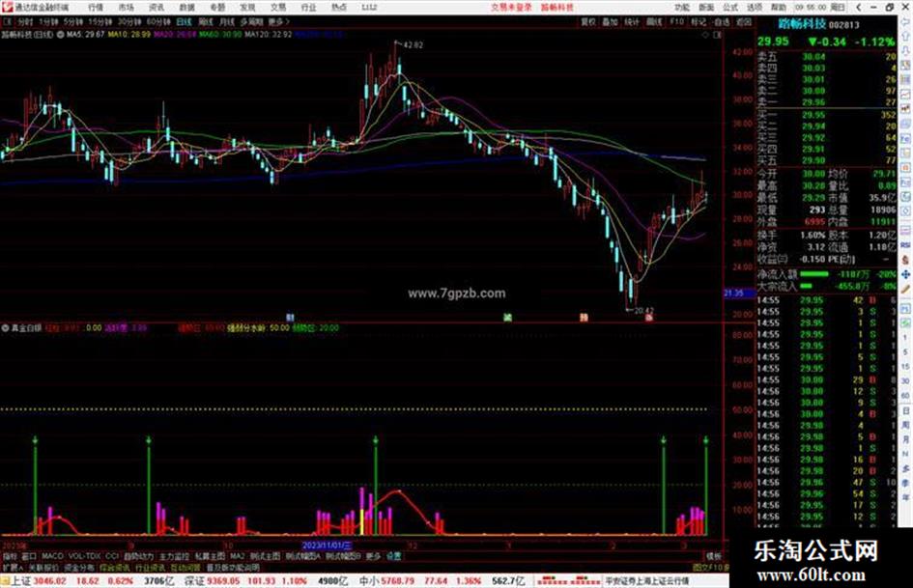Click the 交易未登录 (trade not logged in) status link
This screenshot has height=588, width=913.
pyautogui.click(x=511, y=7)
